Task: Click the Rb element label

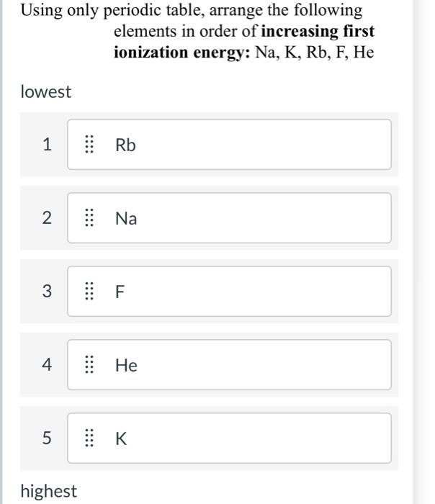Action: pos(125,145)
